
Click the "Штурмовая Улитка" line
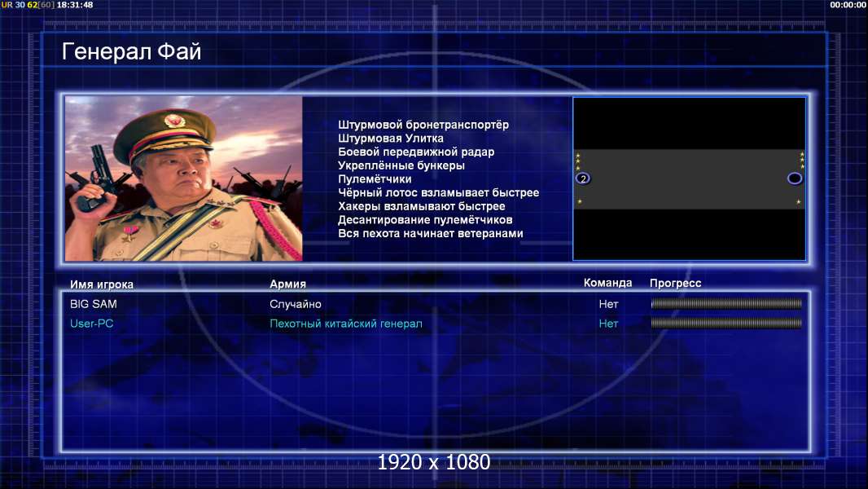click(x=391, y=139)
